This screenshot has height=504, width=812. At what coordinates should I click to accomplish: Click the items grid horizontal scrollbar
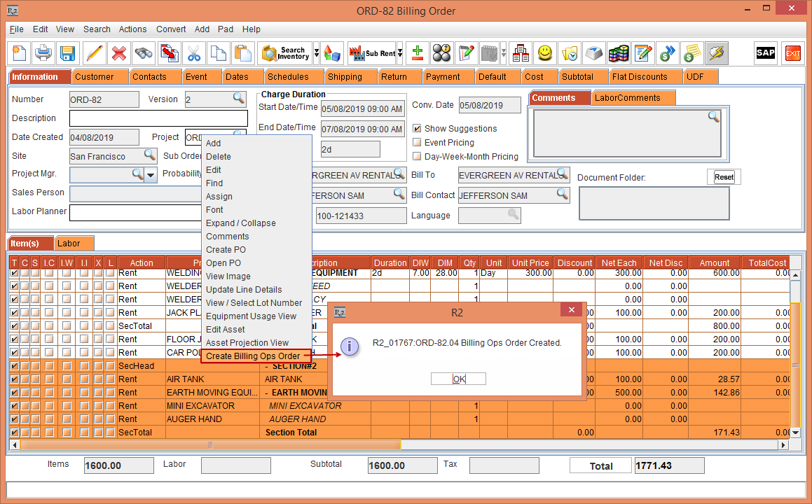point(210,445)
